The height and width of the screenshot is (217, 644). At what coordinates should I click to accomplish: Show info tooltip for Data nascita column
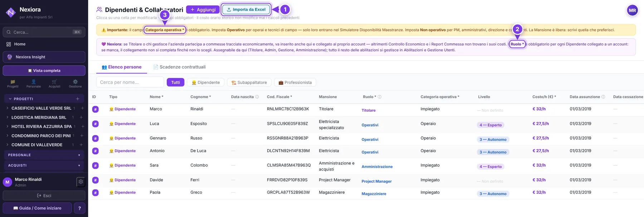pos(257,97)
